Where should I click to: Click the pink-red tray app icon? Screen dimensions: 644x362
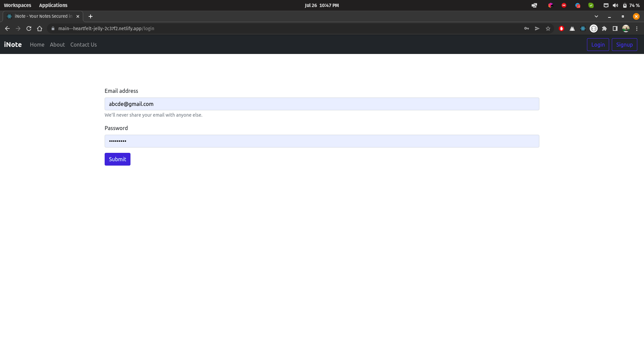tap(550, 5)
